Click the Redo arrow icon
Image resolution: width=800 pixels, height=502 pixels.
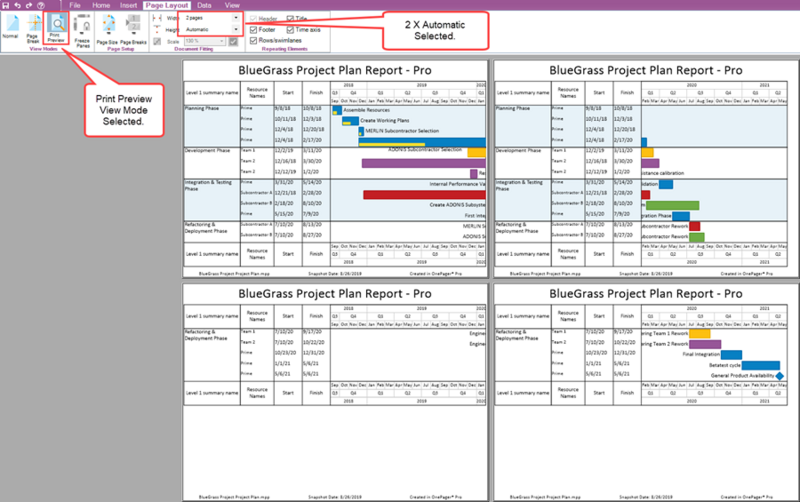click(29, 5)
